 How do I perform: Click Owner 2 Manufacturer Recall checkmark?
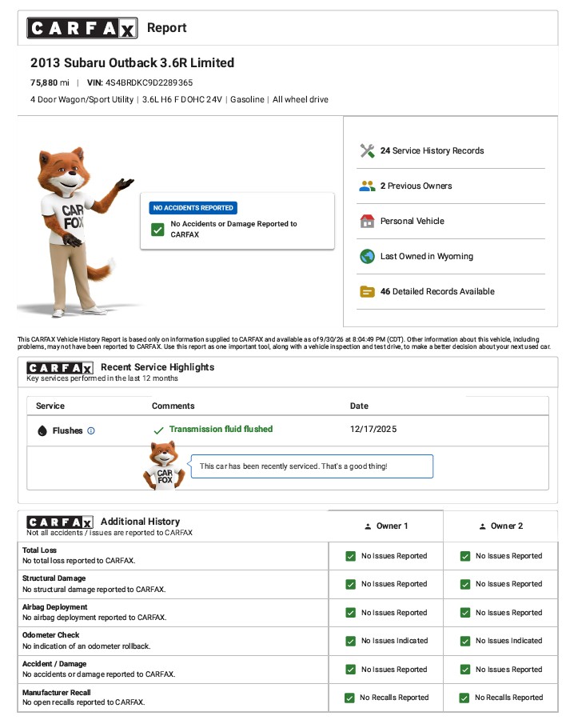[464, 698]
